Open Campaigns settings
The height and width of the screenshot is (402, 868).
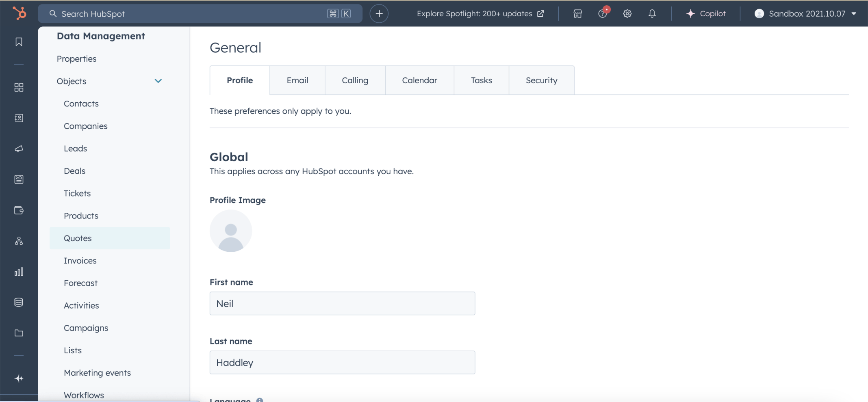pyautogui.click(x=86, y=328)
